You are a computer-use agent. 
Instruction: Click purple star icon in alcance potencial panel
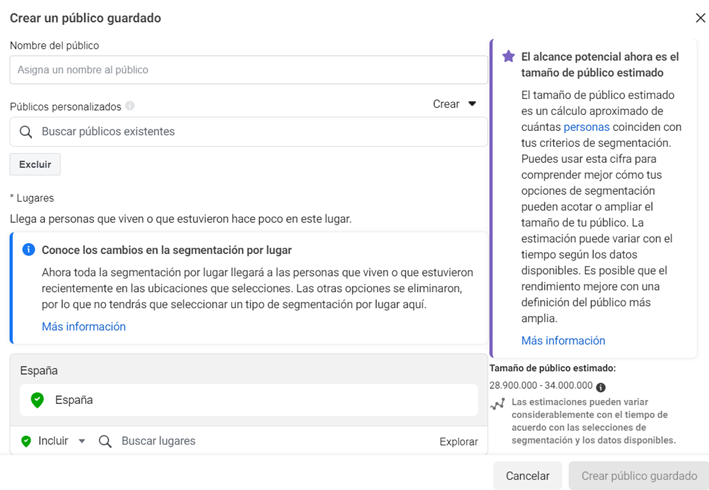pyautogui.click(x=508, y=57)
